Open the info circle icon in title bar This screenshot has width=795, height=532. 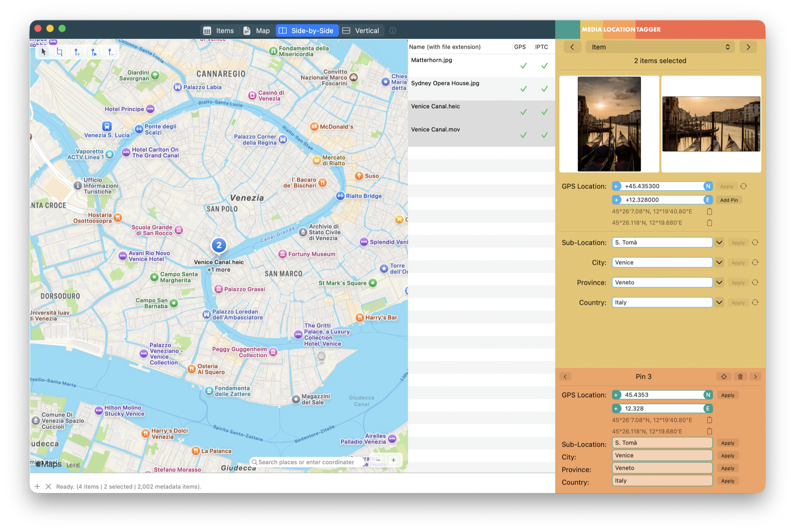[393, 31]
